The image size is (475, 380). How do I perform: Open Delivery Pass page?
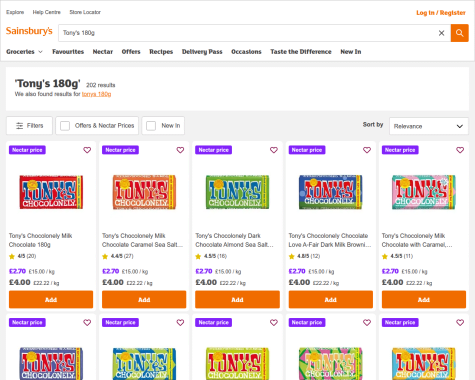coord(202,52)
